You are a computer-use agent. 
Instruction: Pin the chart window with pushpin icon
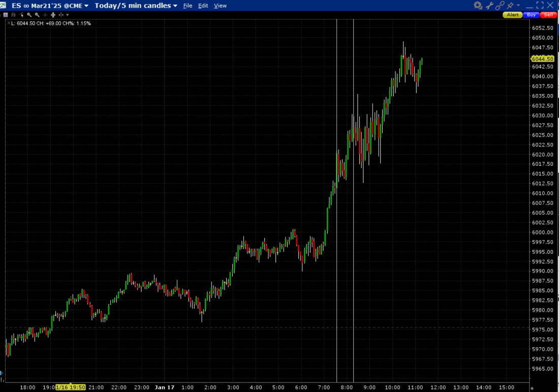(510, 6)
